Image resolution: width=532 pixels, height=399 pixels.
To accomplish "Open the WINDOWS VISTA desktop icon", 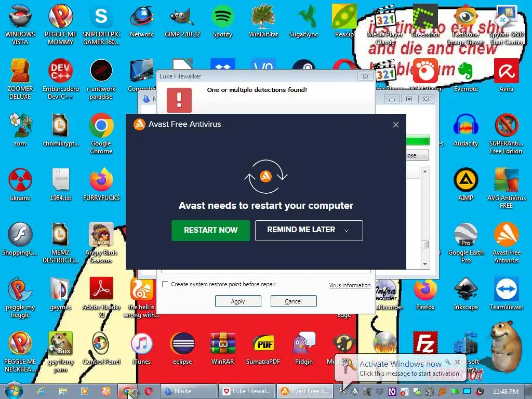I will pyautogui.click(x=20, y=24).
